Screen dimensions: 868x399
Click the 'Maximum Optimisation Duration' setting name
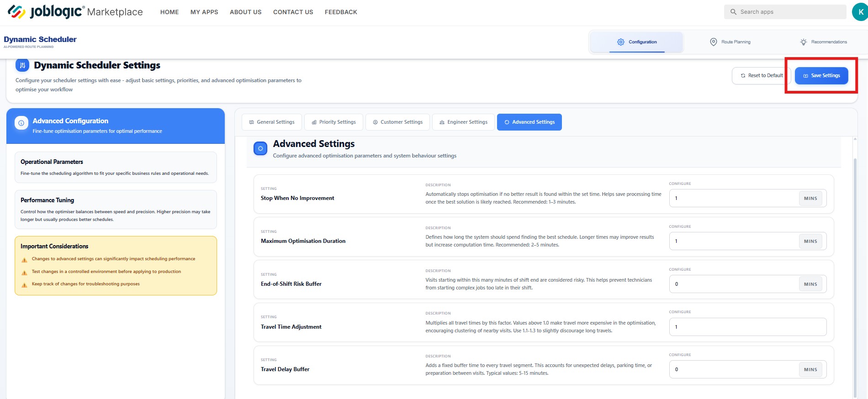click(x=303, y=241)
